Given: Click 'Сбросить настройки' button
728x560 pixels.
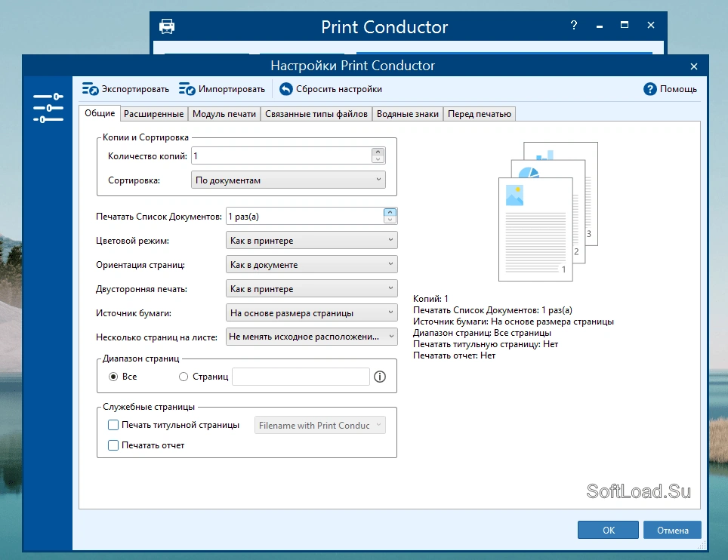Looking at the screenshot, I should (x=331, y=88).
